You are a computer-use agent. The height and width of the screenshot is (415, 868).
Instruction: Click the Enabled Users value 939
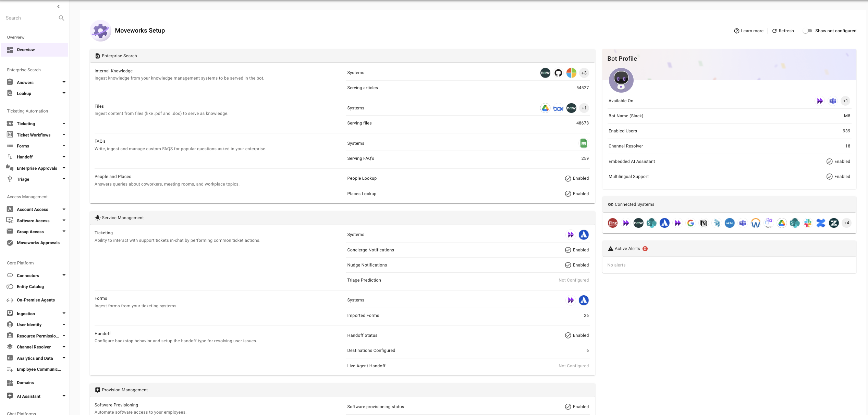click(846, 131)
